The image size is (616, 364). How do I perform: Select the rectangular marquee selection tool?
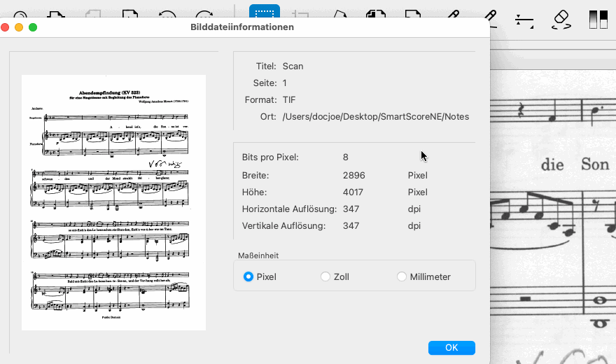265,13
